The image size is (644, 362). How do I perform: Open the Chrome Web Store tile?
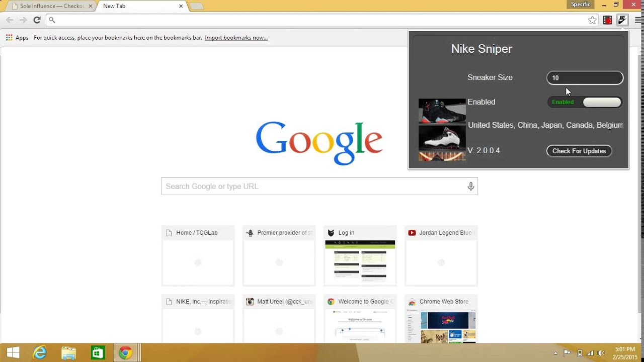(441, 319)
